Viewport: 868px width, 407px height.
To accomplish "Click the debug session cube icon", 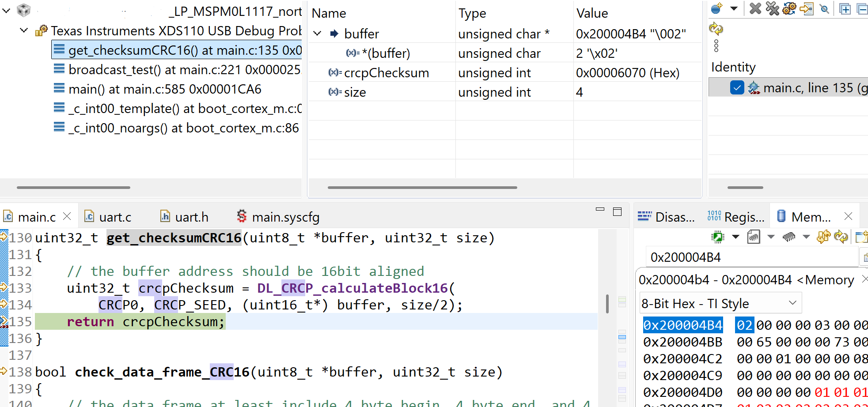I will 23,10.
